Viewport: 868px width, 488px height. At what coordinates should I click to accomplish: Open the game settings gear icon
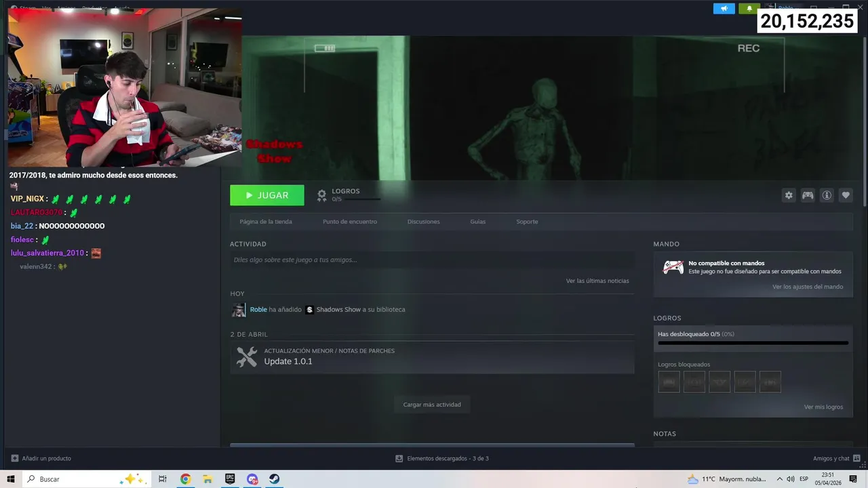[x=789, y=195]
